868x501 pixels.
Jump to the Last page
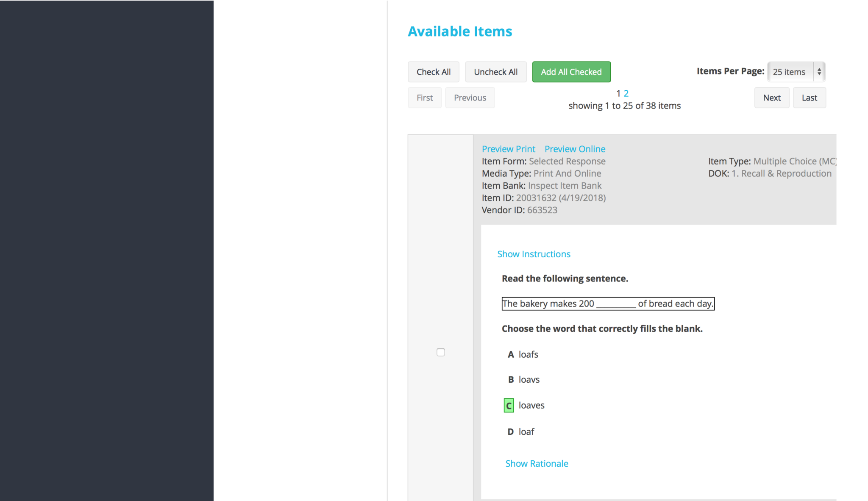tap(809, 98)
